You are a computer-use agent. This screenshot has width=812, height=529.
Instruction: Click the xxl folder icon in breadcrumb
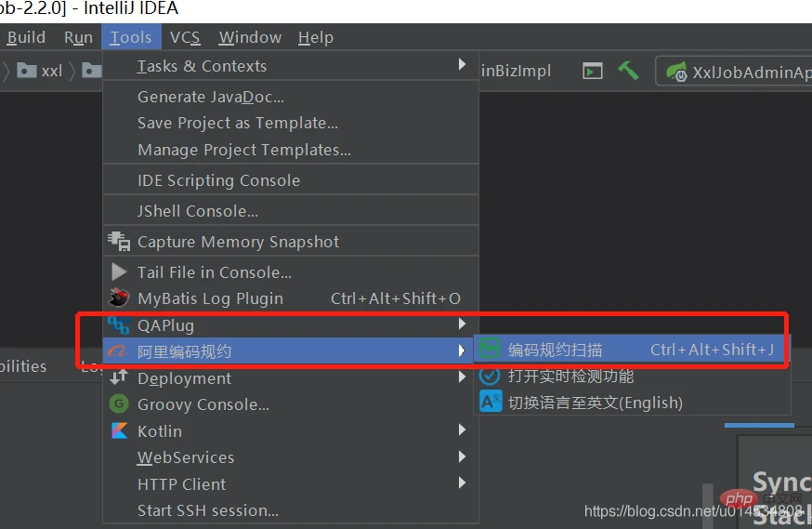tap(26, 70)
